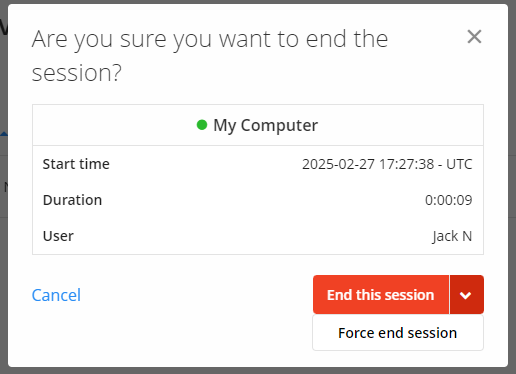Click the 0:00:09 duration value
The height and width of the screenshot is (374, 516).
pyautogui.click(x=449, y=200)
